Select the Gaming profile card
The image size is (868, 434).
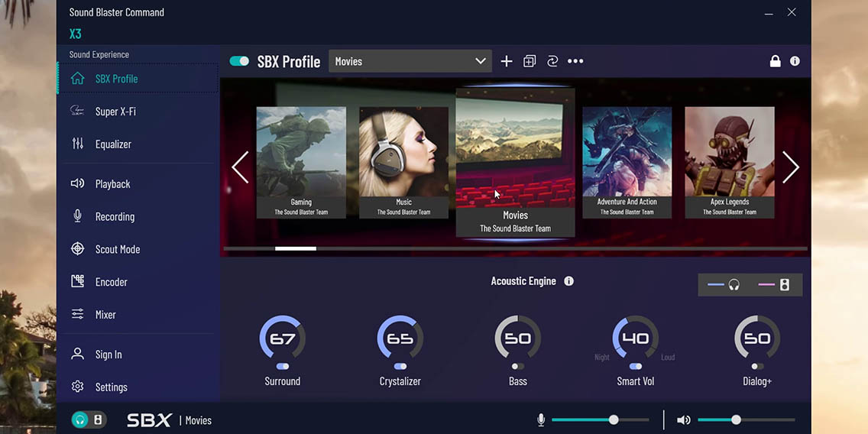pyautogui.click(x=301, y=163)
